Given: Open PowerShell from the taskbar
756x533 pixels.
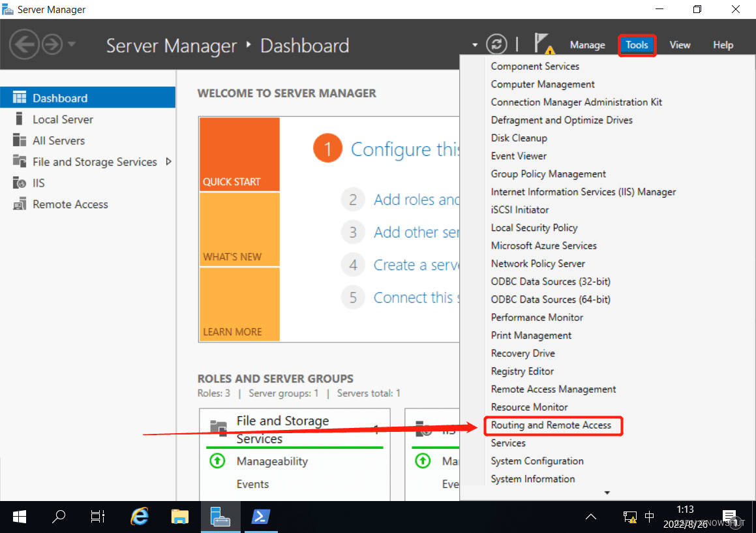Looking at the screenshot, I should pos(261,517).
